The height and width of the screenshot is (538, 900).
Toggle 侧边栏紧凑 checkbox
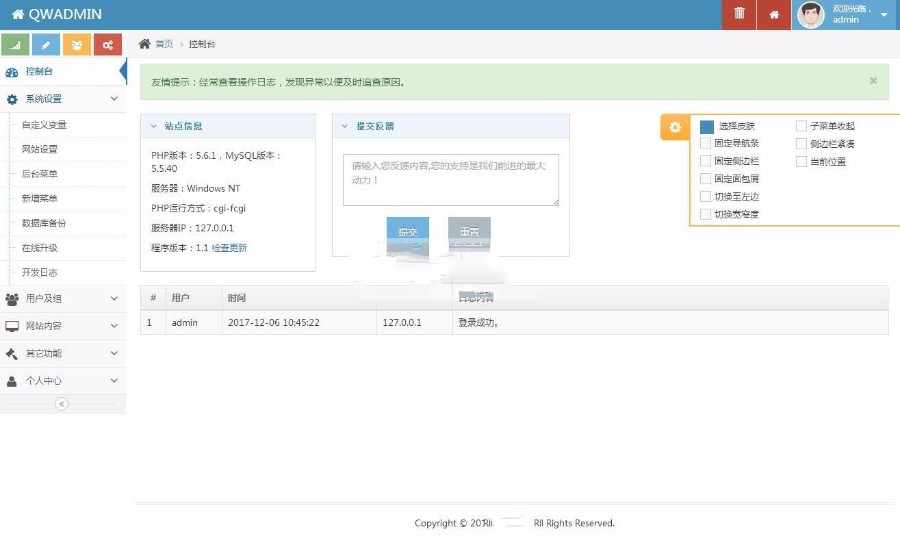point(801,144)
